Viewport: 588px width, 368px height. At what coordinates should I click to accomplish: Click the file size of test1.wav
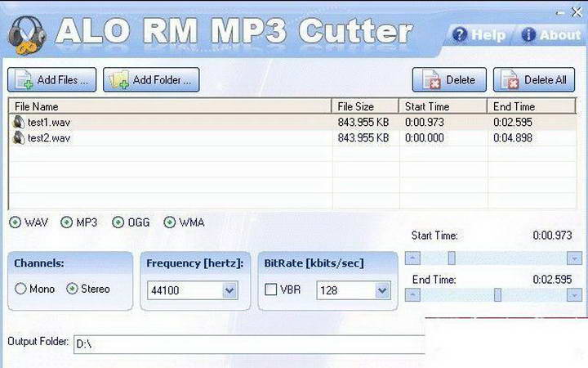pos(363,122)
